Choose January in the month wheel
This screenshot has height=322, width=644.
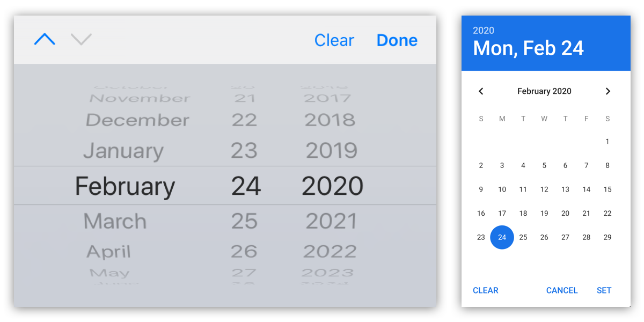123,151
